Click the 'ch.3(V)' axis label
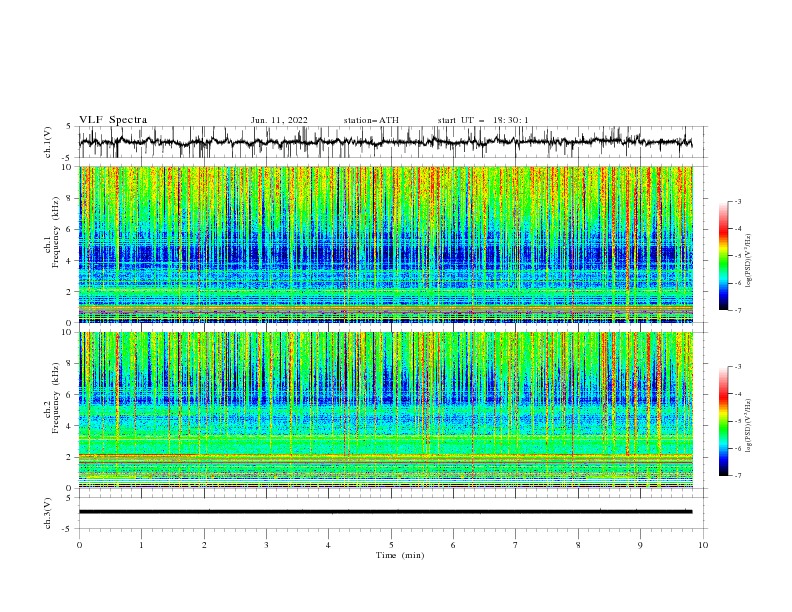This screenshot has height=612, width=792. pyautogui.click(x=48, y=513)
